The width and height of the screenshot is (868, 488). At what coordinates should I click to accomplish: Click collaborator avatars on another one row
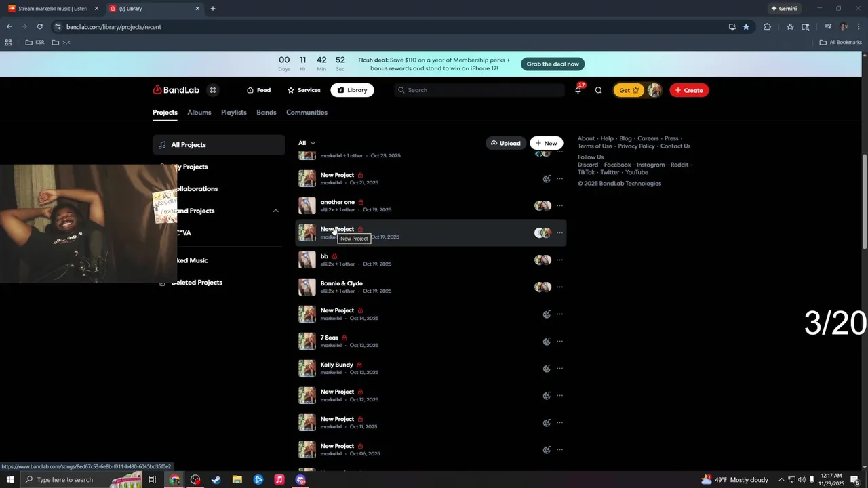pos(542,205)
